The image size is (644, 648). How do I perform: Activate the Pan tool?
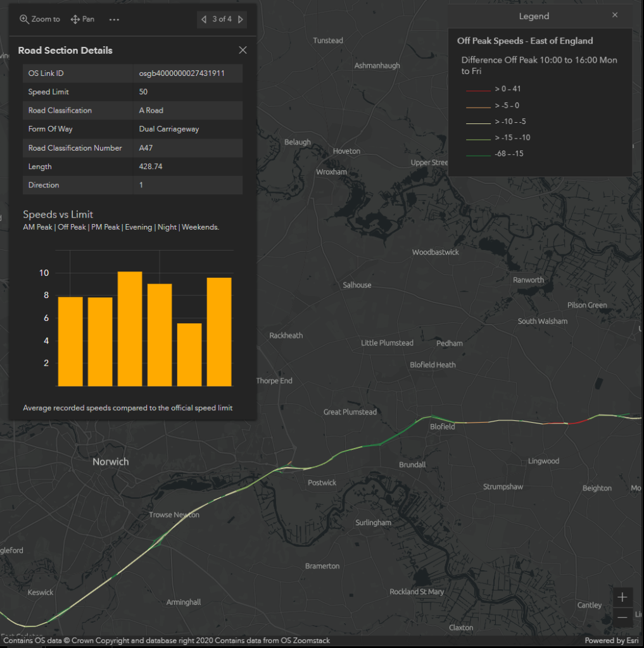click(x=82, y=19)
